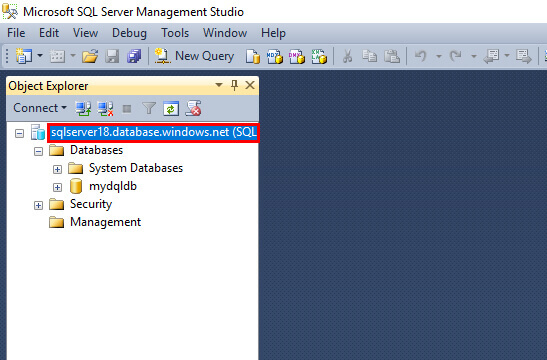Collapse the Databases folder
547x360 pixels.
[x=38, y=151]
